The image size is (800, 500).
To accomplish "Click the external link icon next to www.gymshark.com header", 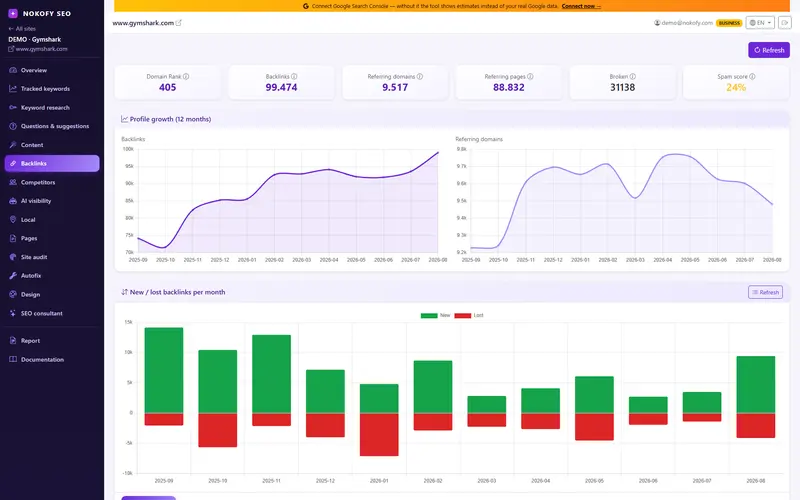I will [179, 23].
